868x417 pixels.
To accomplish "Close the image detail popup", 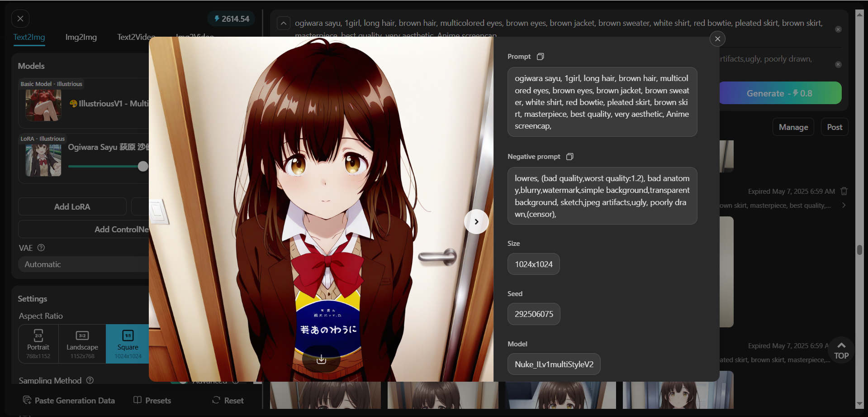I will tap(717, 39).
